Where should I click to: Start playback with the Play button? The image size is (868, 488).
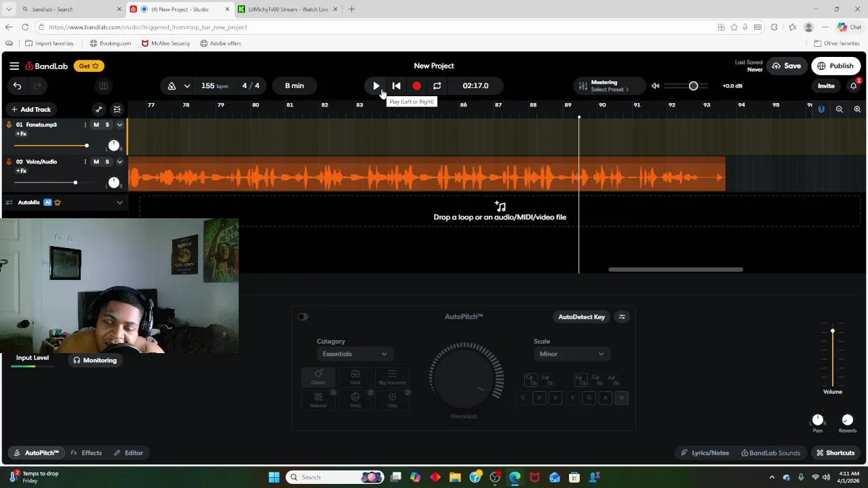click(376, 86)
